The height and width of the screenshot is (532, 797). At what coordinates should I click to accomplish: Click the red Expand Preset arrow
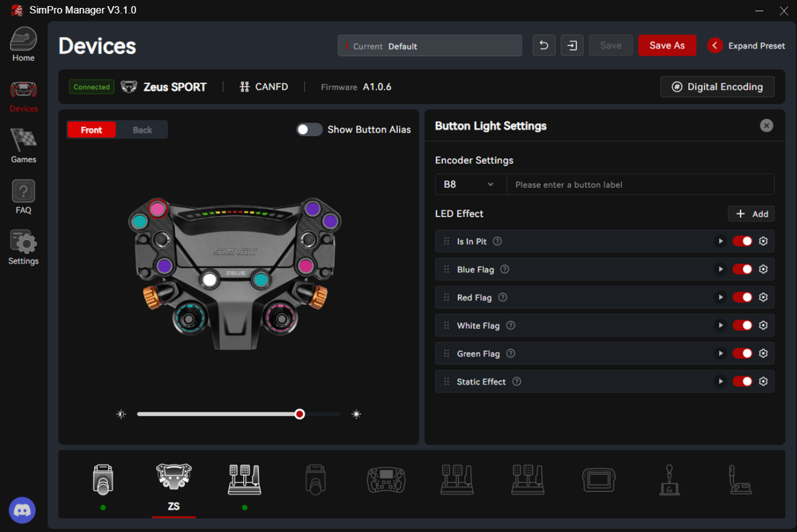pos(715,45)
